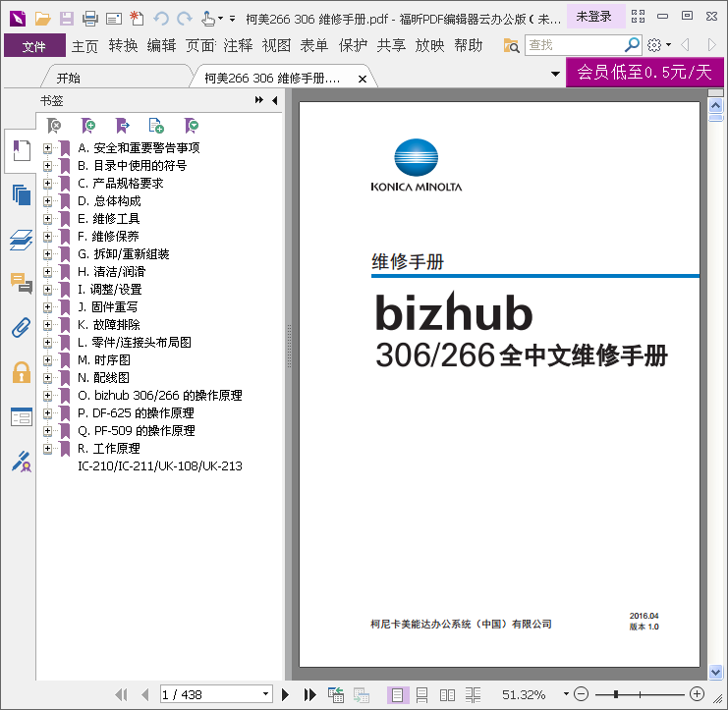Viewport: 728px width, 710px height.
Task: Open the form fields panel icon
Action: (x=22, y=416)
